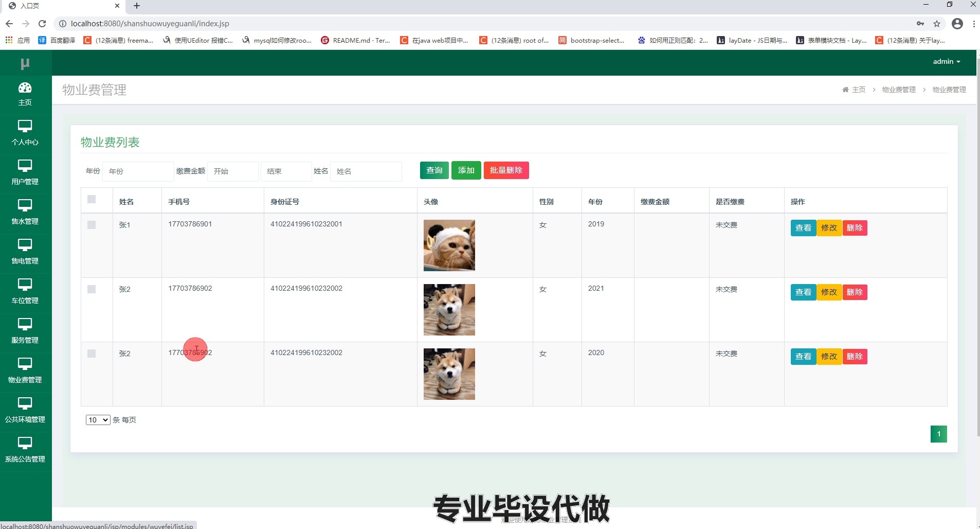Click the sidebar logo icon at top
The height and width of the screenshot is (529, 980).
tap(25, 64)
